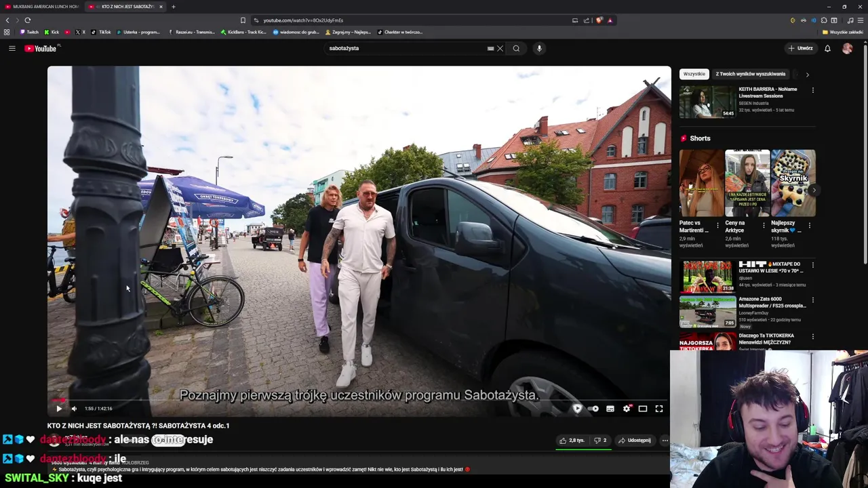Click video title KTO Z NICH JEST SABOTAŻYSTĄ
Image resolution: width=868 pixels, height=488 pixels.
pyautogui.click(x=138, y=426)
